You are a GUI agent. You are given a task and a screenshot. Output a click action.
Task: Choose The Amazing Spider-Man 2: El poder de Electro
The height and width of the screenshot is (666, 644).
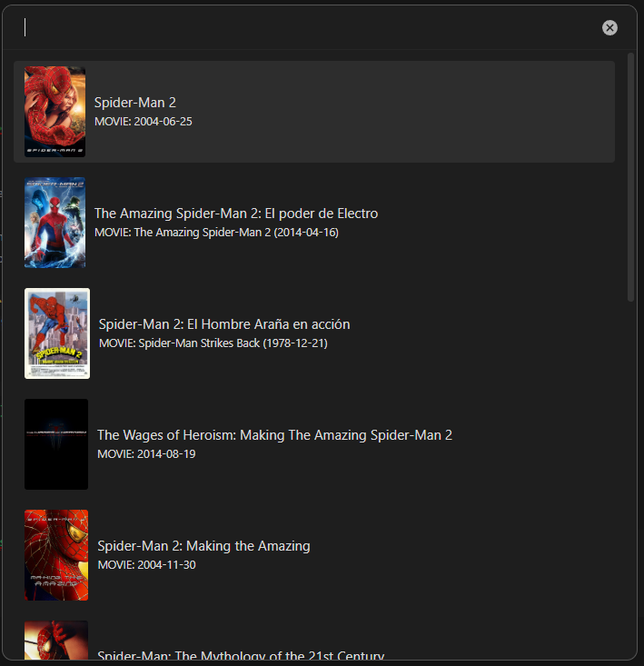[x=236, y=214]
